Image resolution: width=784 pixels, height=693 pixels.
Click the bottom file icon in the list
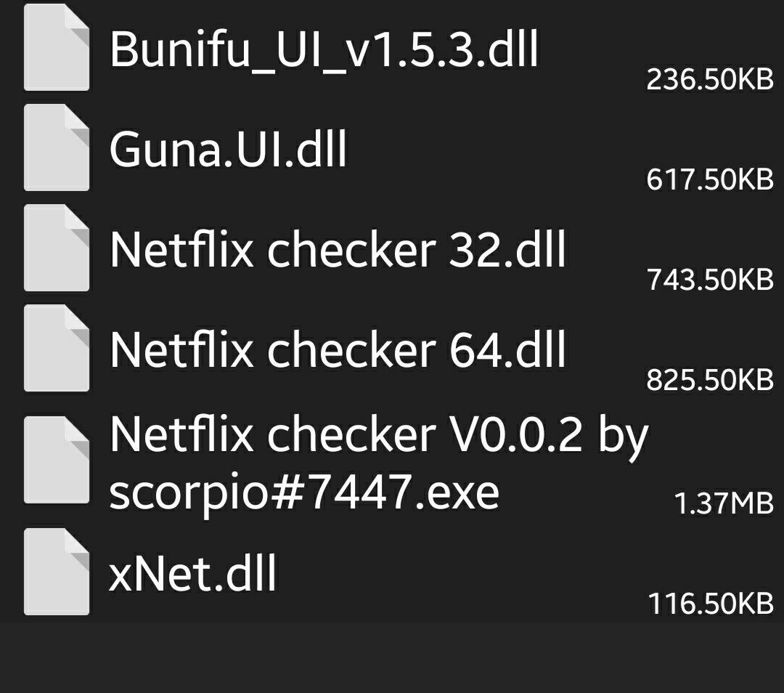[56, 574]
